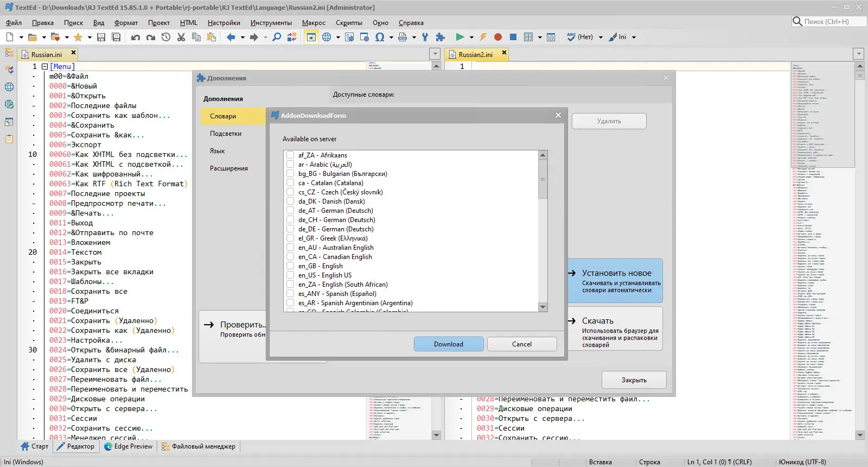Click the Omega special characters icon
The width and height of the screenshot is (868, 467).
380,37
